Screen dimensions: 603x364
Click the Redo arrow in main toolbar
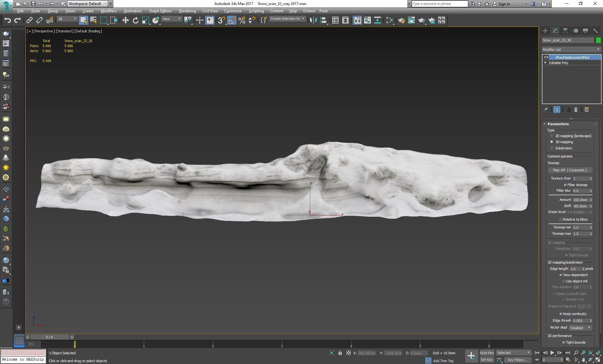(18, 20)
